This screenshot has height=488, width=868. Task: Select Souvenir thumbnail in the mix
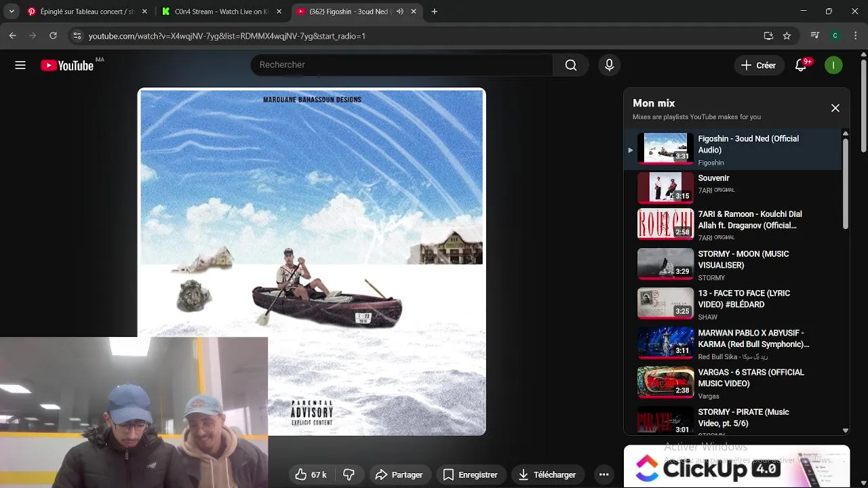pos(665,188)
